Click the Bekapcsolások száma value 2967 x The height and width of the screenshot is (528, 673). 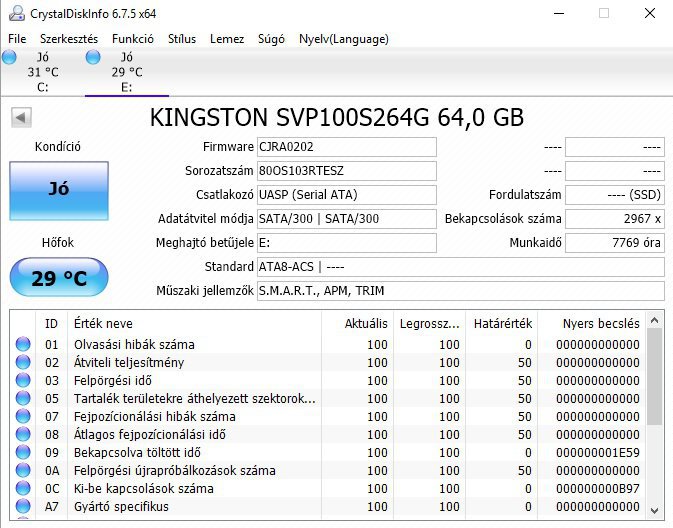615,219
